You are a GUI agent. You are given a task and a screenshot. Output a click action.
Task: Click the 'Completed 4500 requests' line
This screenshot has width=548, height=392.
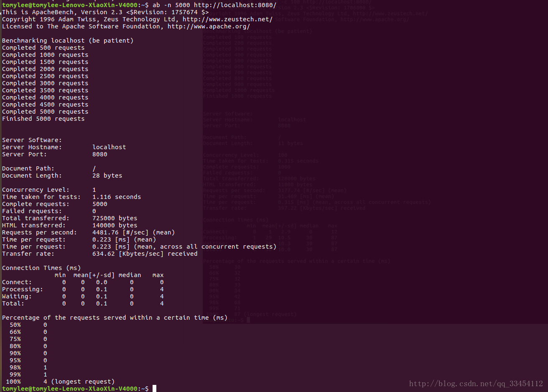point(45,104)
